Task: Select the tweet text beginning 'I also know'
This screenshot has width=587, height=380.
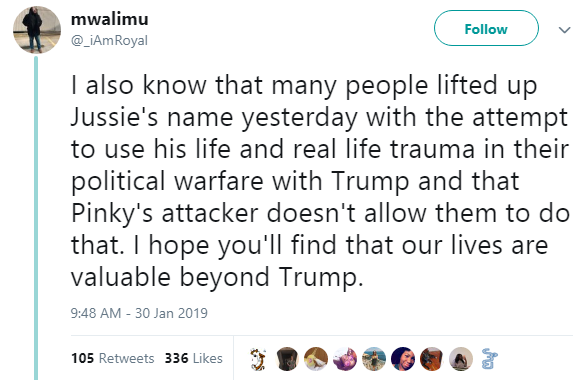Action: (320, 181)
